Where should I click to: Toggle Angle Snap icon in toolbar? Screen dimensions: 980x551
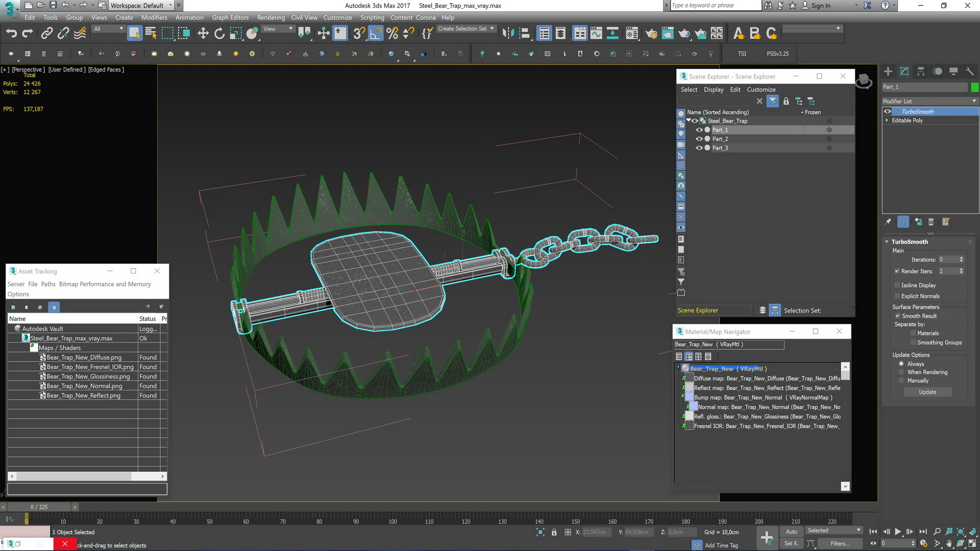pyautogui.click(x=376, y=34)
